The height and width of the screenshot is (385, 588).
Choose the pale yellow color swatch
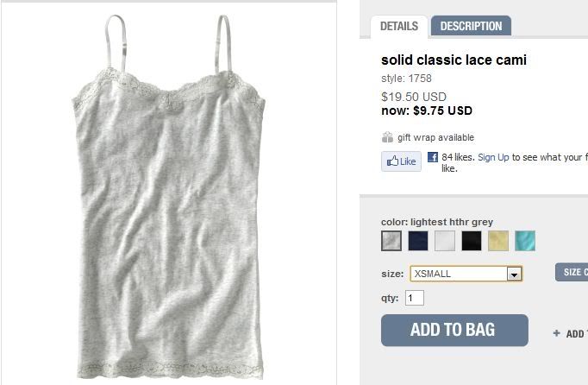pyautogui.click(x=498, y=241)
